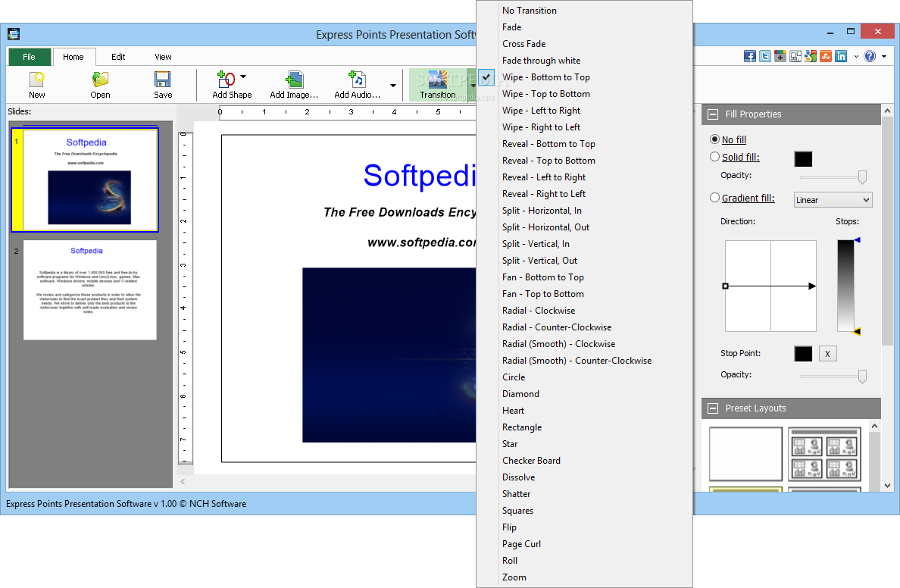Image resolution: width=900 pixels, height=588 pixels.
Task: Open the Linear gradient type dropdown
Action: coord(833,200)
